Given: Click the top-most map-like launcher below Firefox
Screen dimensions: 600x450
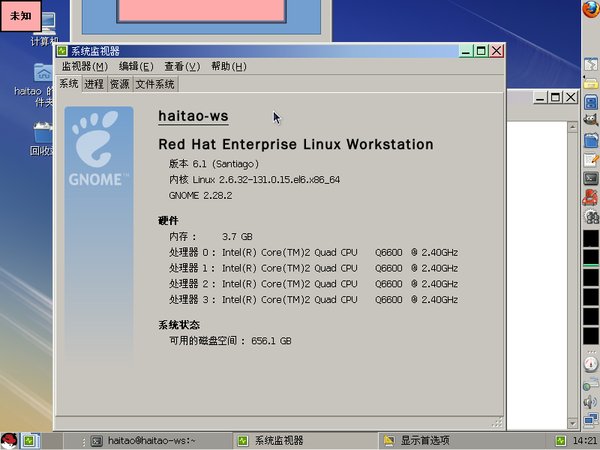Looking at the screenshot, I should pos(591,64).
